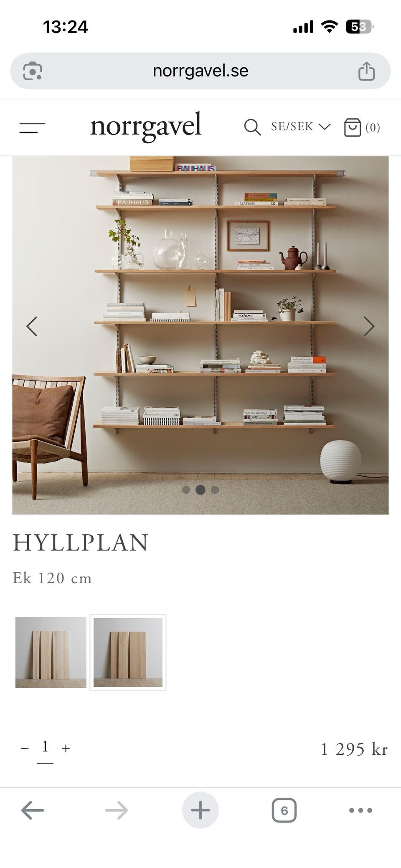Viewport: 401px width, 868px height.
Task: Choose the lighter wood variant thumbnail
Action: [51, 652]
